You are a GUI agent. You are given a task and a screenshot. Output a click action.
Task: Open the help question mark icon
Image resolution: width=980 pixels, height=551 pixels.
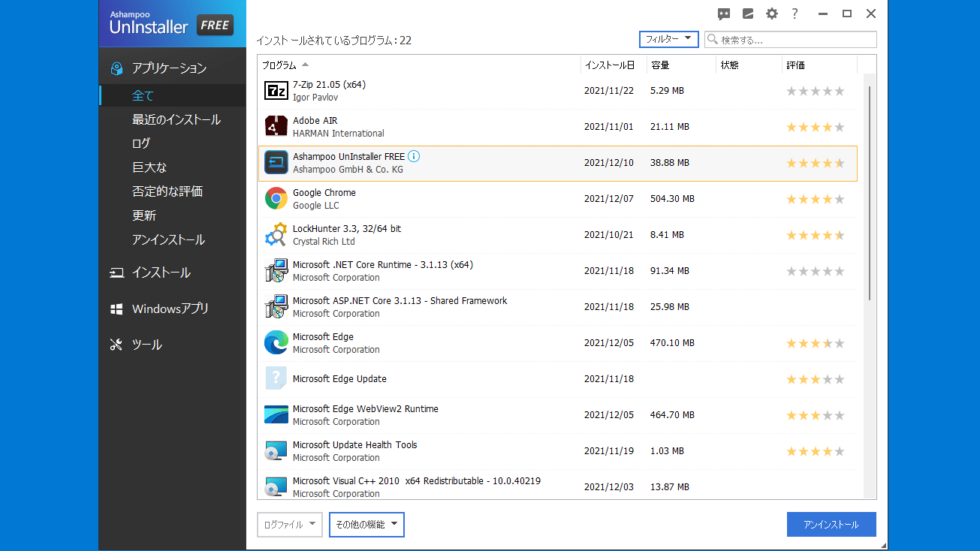click(x=795, y=14)
